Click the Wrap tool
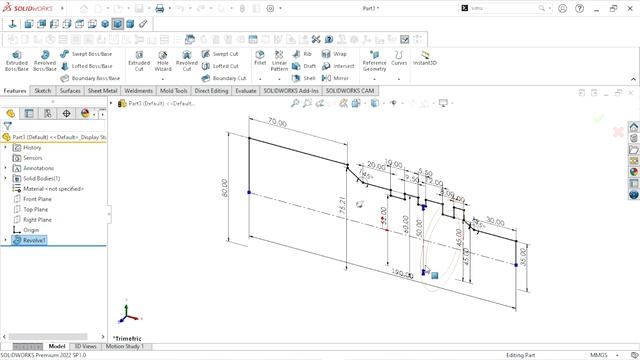This screenshot has width=640, height=360. point(334,54)
